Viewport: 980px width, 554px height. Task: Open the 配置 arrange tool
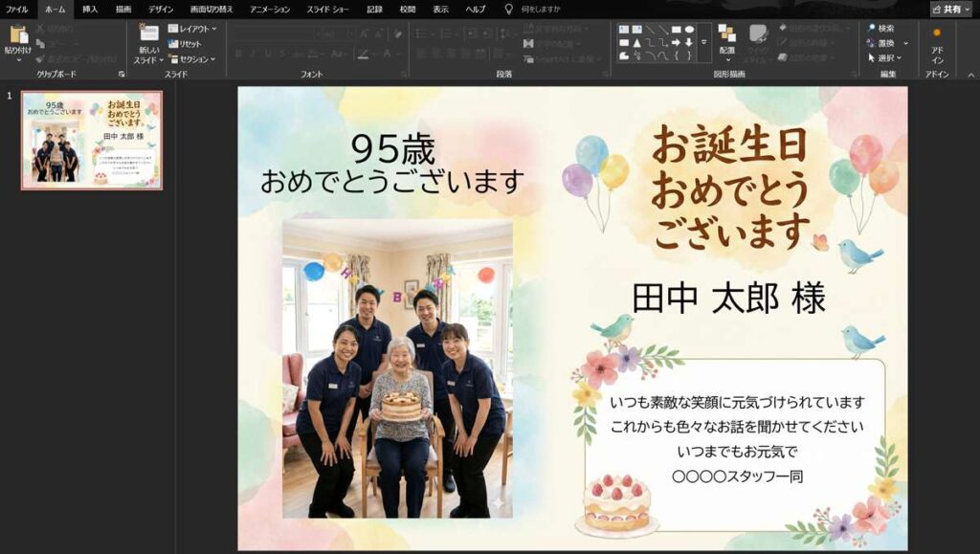tap(726, 39)
